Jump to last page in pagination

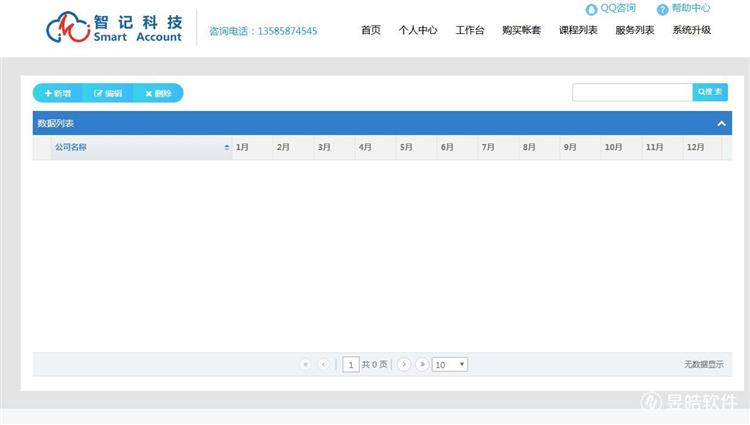pos(422,365)
